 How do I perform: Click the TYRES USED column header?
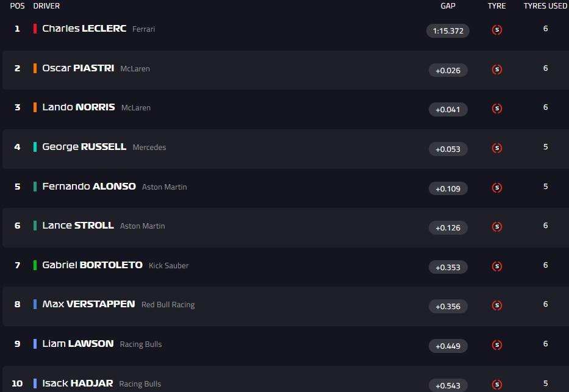pyautogui.click(x=545, y=6)
